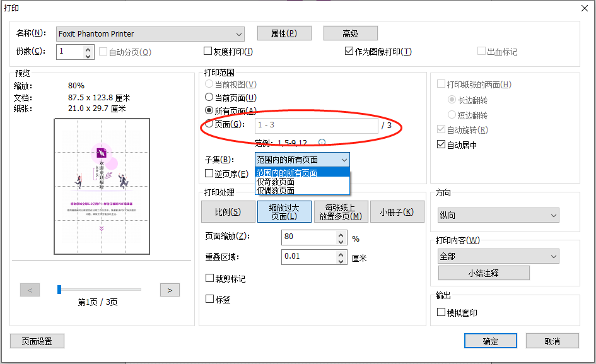
Task: Open the 打印内容 dropdown showing 全部
Action: tap(498, 255)
